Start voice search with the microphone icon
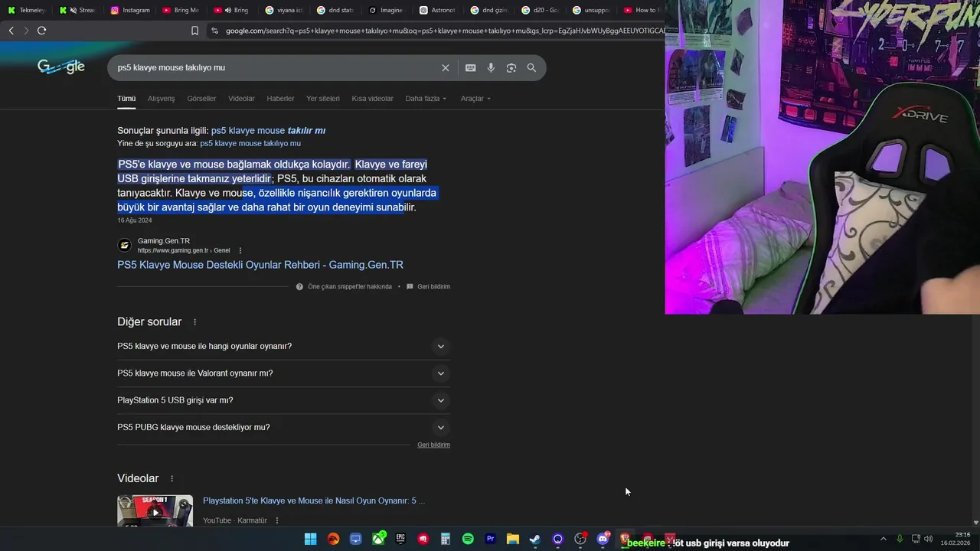This screenshot has height=551, width=980. 491,67
